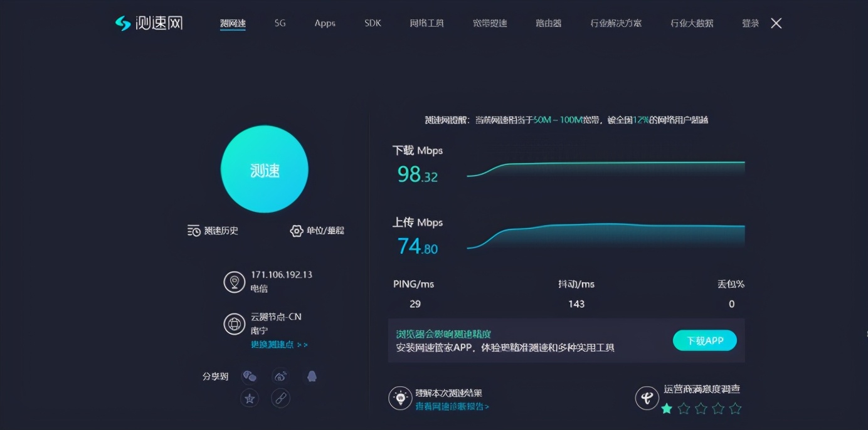This screenshot has width=868, height=430.
Task: Select the 测网速 tab
Action: point(233,23)
